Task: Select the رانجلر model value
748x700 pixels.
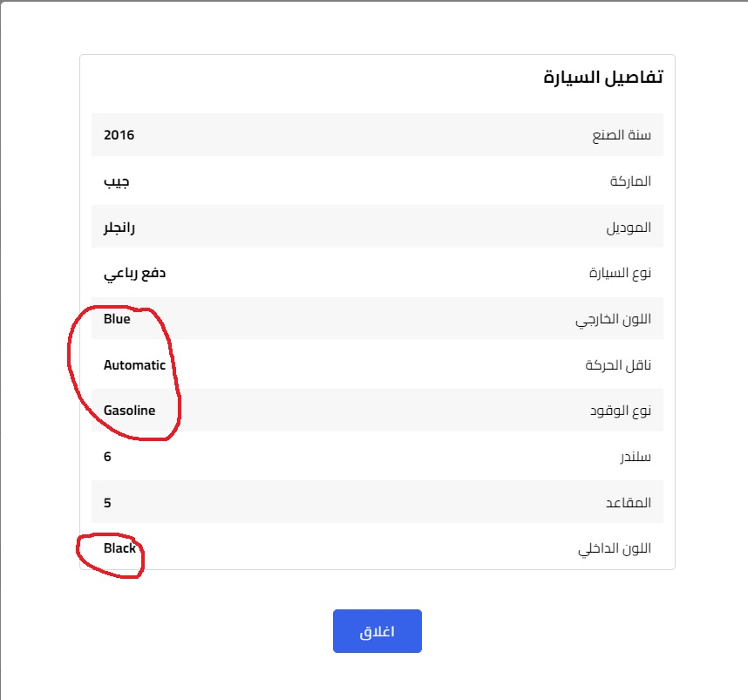Action: coord(119,228)
